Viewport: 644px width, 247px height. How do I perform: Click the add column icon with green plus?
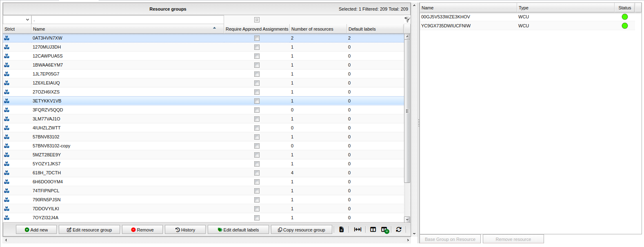[x=385, y=230]
